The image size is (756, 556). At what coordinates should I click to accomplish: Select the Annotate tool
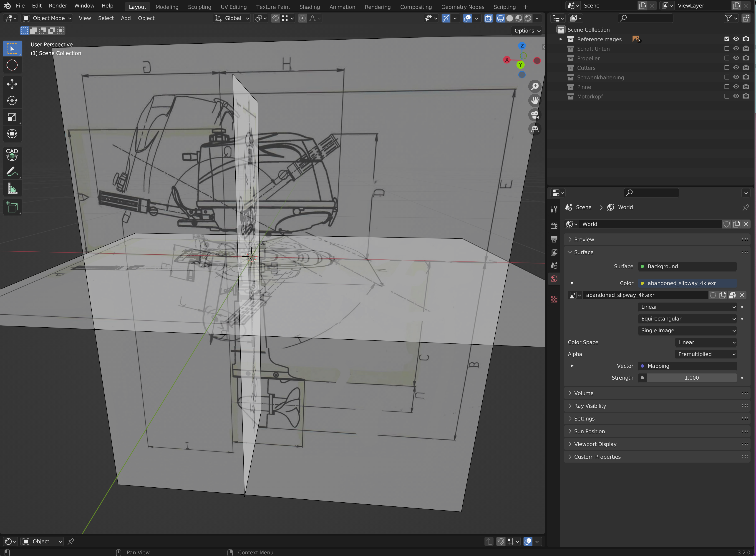click(x=12, y=172)
